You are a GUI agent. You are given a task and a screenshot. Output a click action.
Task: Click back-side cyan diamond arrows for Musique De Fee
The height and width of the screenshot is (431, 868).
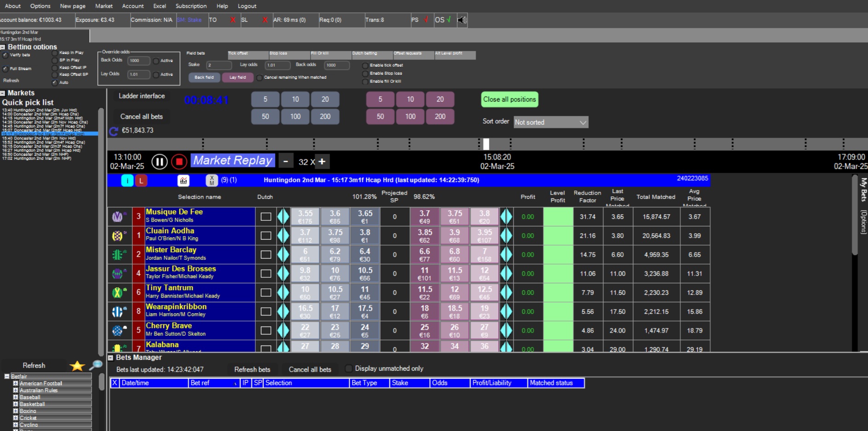pyautogui.click(x=283, y=217)
